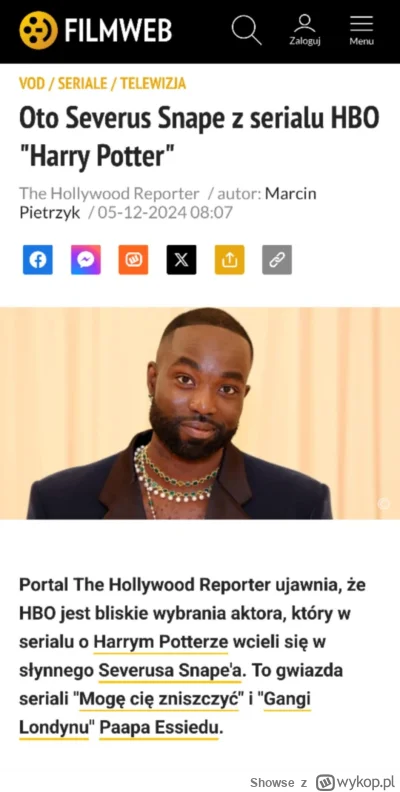Image resolution: width=400 pixels, height=792 pixels.
Task: Follow the Severusa Snape'a link
Action: click(x=171, y=671)
